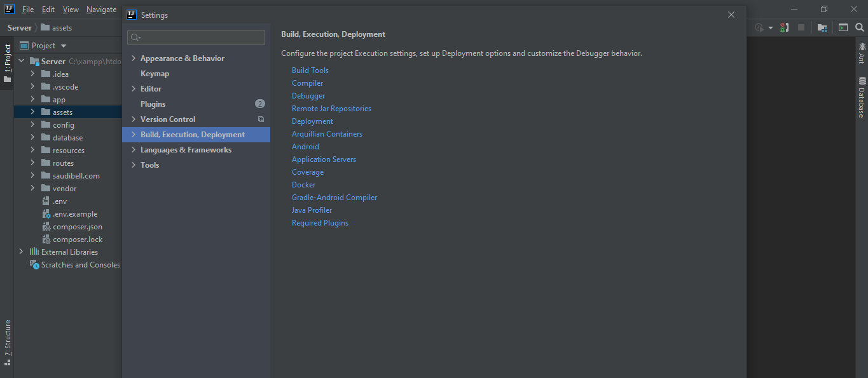This screenshot has height=378, width=868.
Task: Expand the vendor folder in project tree
Action: (32, 189)
